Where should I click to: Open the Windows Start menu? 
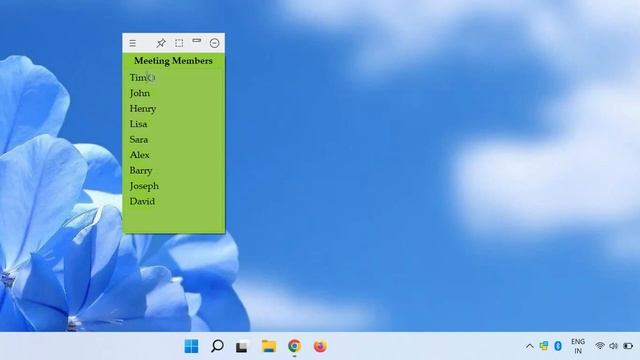click(x=191, y=346)
